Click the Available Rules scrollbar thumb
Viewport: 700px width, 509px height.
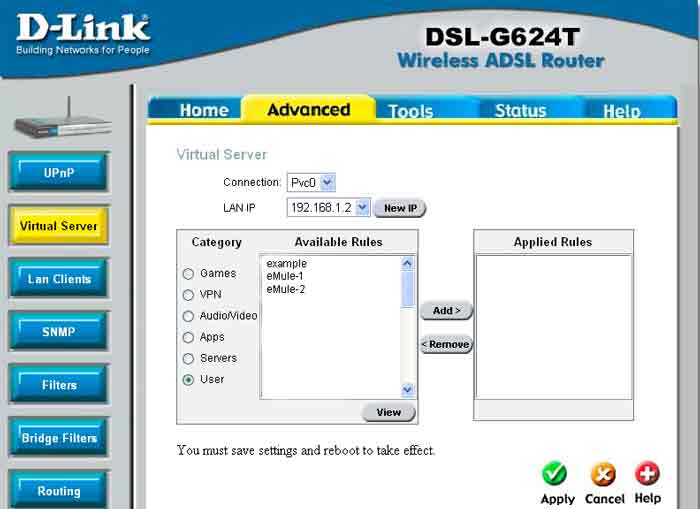tap(407, 289)
